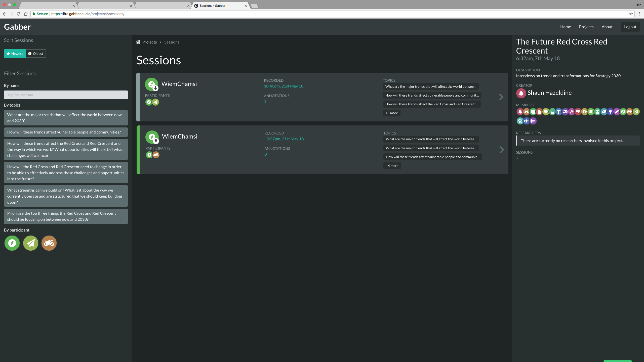Toggle the 'What are the major trends' topic filter

pos(66,118)
